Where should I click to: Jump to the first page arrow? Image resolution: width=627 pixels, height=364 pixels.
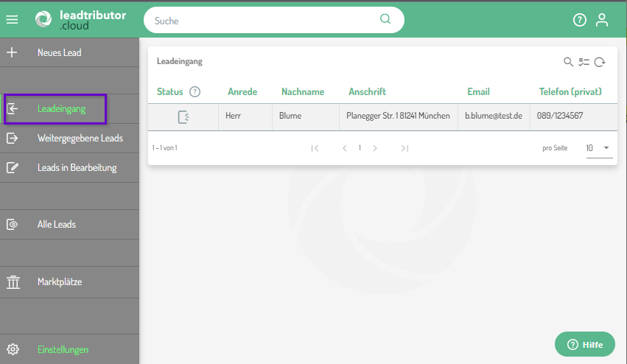[x=315, y=148]
